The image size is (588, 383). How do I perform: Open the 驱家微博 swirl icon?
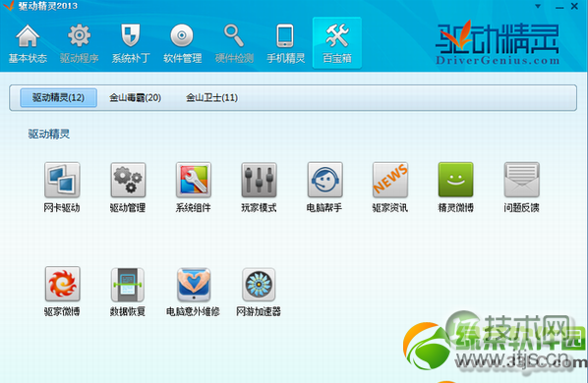pyautogui.click(x=62, y=284)
